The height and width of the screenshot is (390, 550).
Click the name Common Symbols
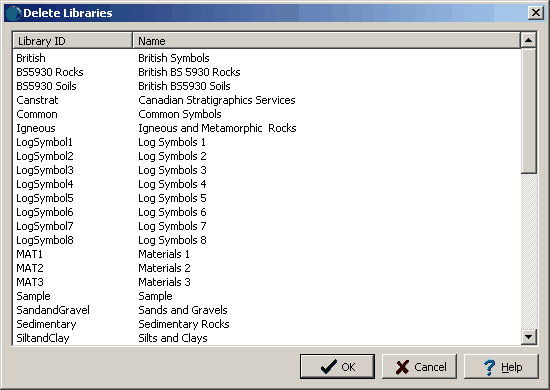(180, 114)
